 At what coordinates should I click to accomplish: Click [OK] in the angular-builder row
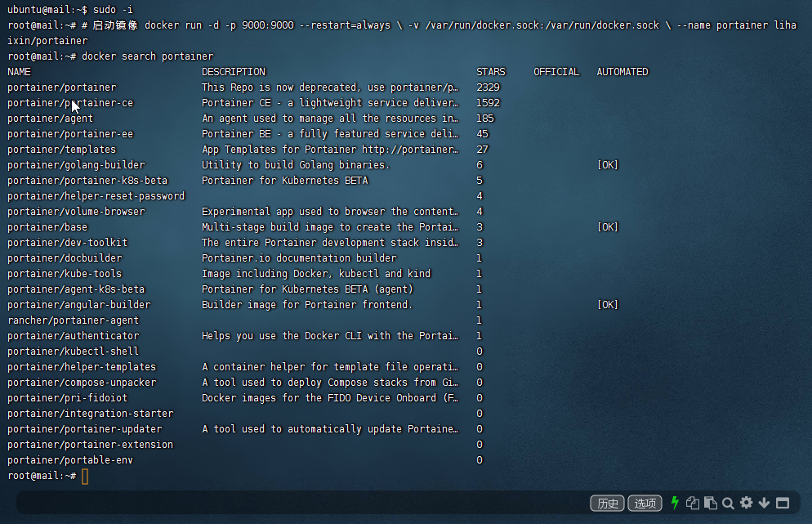pyautogui.click(x=608, y=305)
